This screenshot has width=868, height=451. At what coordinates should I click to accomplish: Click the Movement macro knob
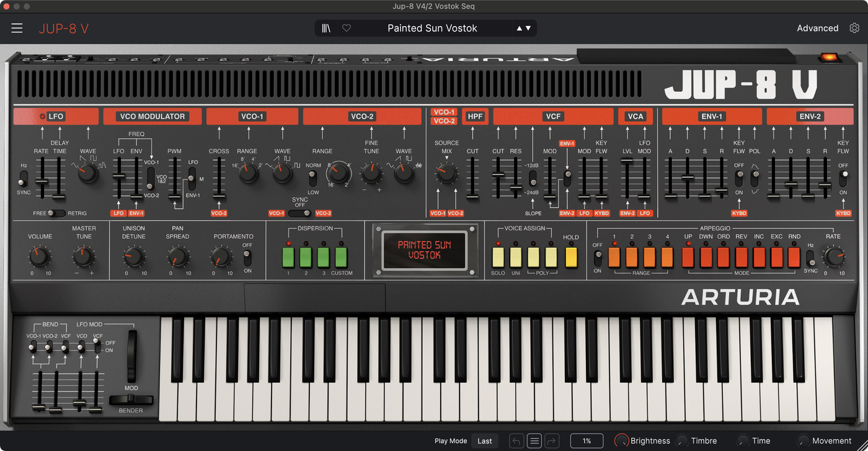pos(803,441)
